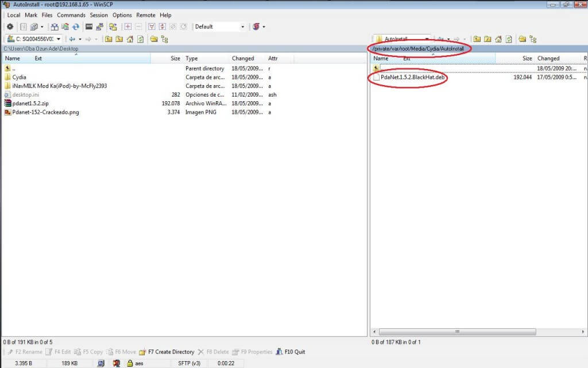Open the Files menu
588x368 pixels.
47,15
